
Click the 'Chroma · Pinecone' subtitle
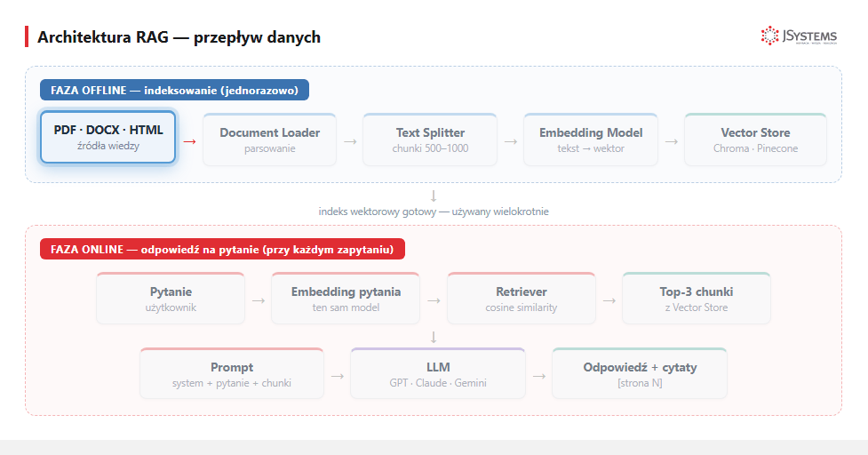click(756, 148)
